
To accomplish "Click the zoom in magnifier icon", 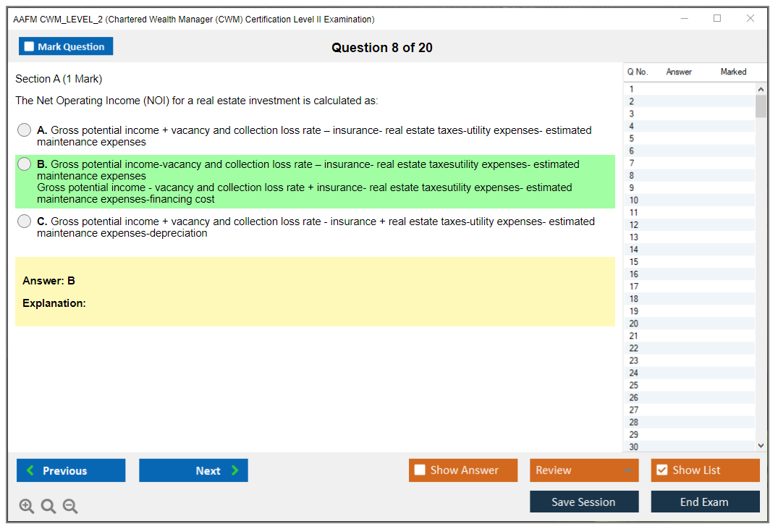I will click(27, 507).
